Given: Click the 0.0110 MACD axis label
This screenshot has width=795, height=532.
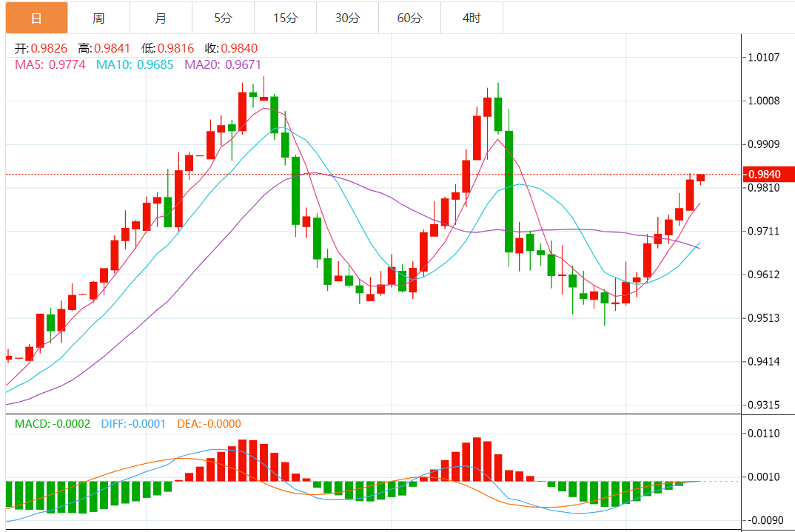Looking at the screenshot, I should [764, 434].
